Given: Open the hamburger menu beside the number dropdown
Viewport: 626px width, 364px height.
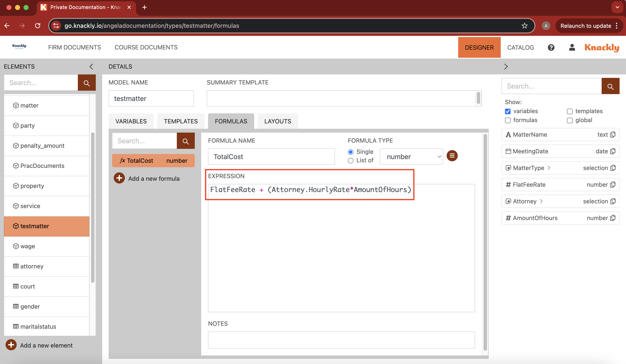Looking at the screenshot, I should click(x=452, y=156).
